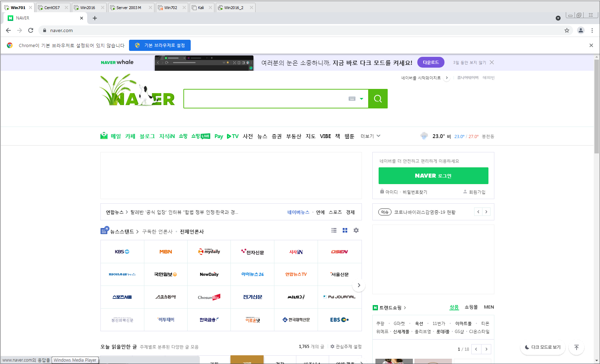Open 관심주제 설정 settings link
Viewport: 600px width, 364px height.
pyautogui.click(x=346, y=347)
